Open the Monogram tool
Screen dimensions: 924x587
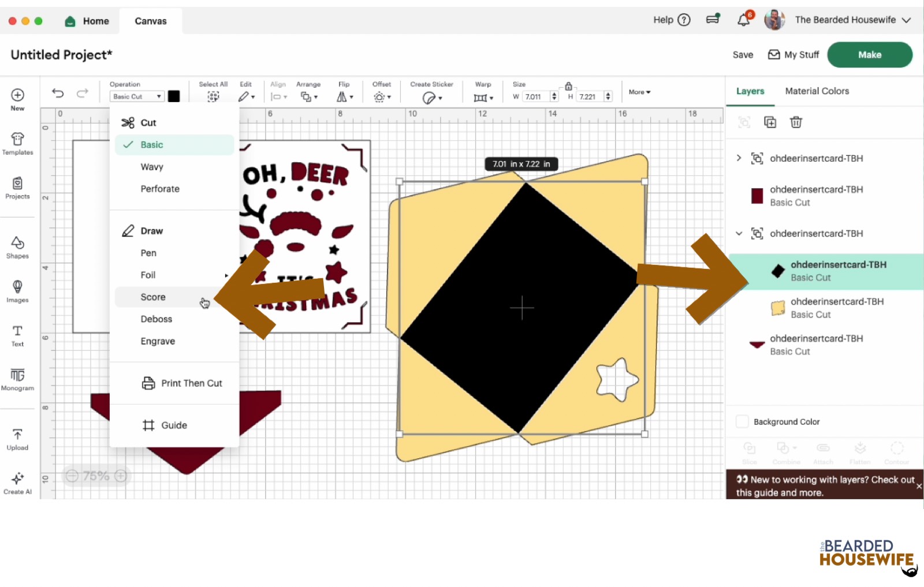coord(17,379)
